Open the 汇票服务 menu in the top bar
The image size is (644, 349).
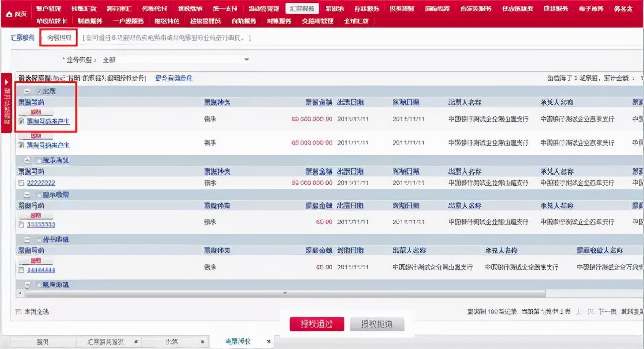click(301, 8)
